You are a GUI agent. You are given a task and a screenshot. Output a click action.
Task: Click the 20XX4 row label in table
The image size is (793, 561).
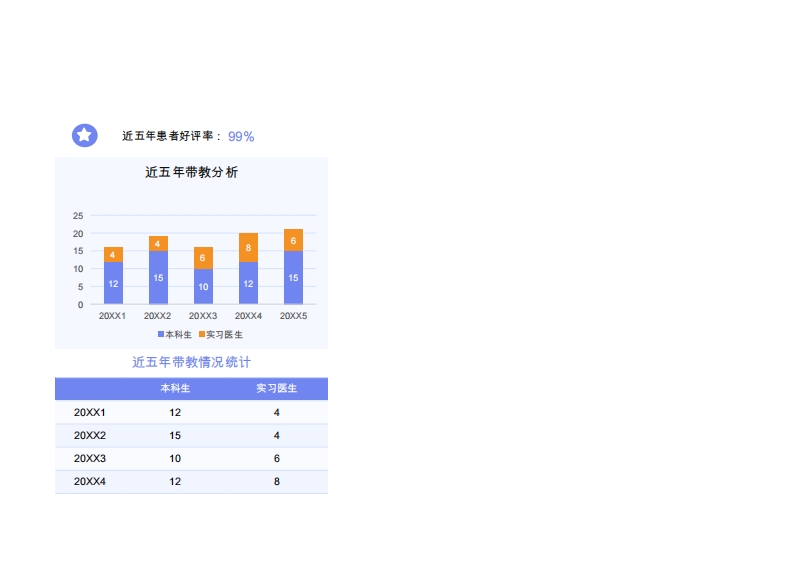tap(90, 482)
